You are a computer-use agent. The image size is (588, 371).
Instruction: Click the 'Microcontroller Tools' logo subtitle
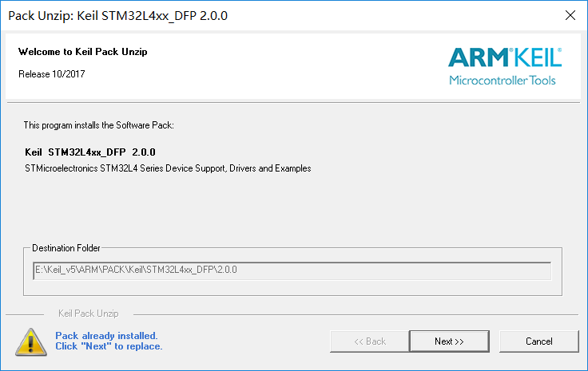click(x=503, y=80)
